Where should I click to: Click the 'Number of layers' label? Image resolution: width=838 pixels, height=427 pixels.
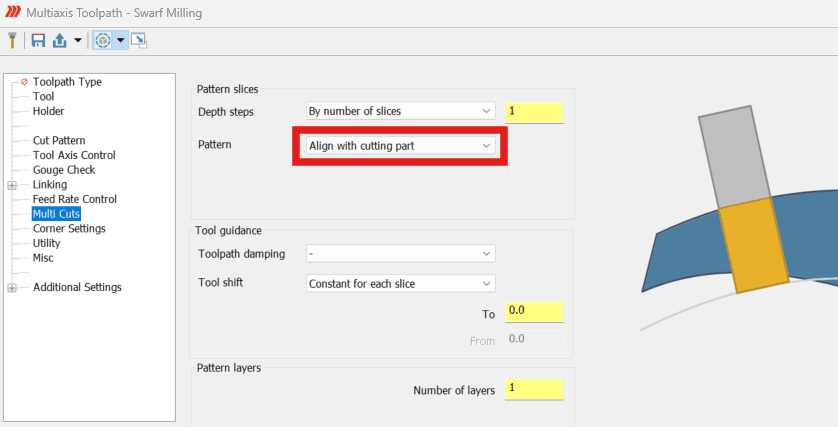[x=454, y=391]
